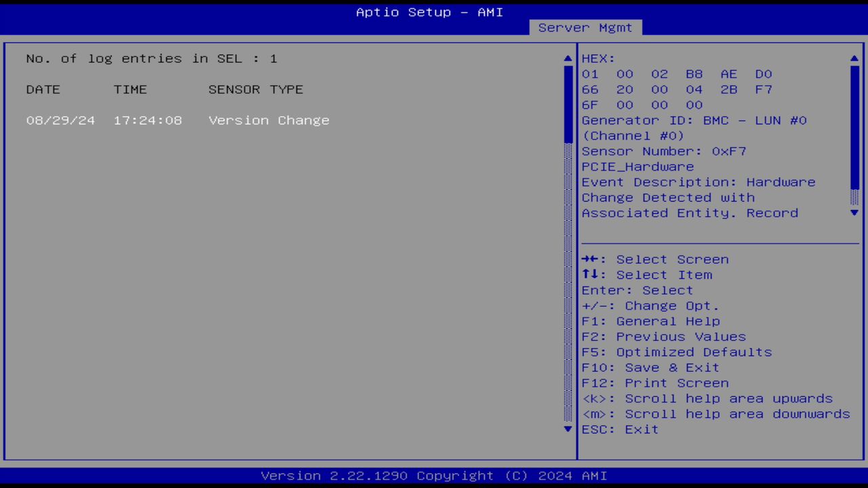Click 'Sensor Number: 0xF7' line
The width and height of the screenshot is (868, 488).
pyautogui.click(x=664, y=151)
